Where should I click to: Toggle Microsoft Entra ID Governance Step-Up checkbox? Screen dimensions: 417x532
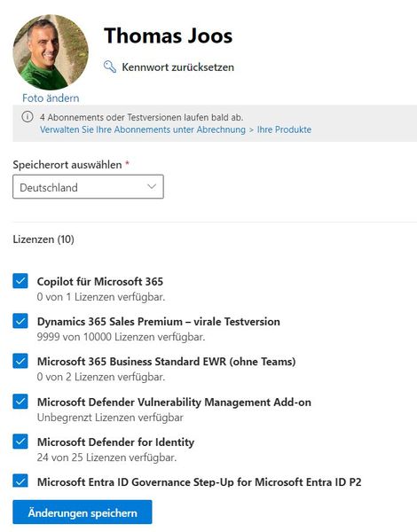pyautogui.click(x=20, y=481)
